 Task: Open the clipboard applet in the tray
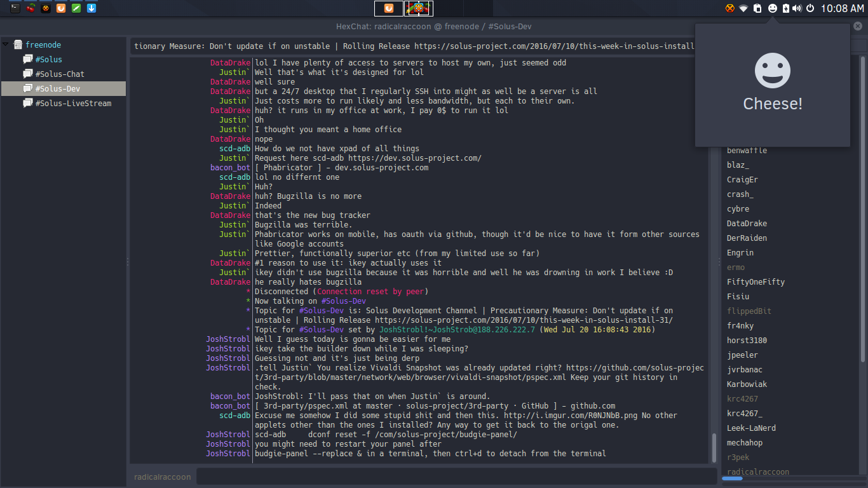tap(757, 8)
